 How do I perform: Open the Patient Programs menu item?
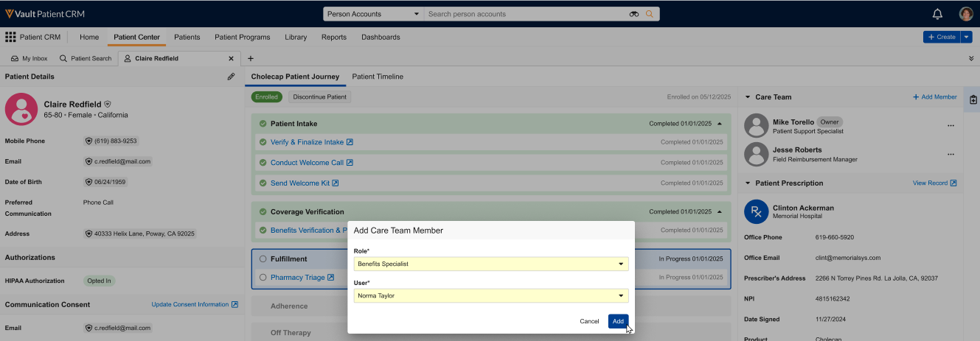pos(242,37)
